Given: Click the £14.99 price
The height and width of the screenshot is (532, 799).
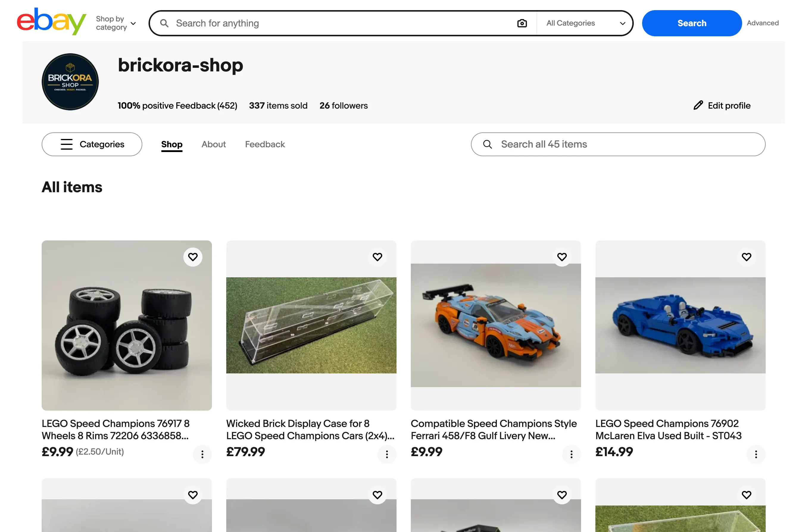Looking at the screenshot, I should pos(614,452).
